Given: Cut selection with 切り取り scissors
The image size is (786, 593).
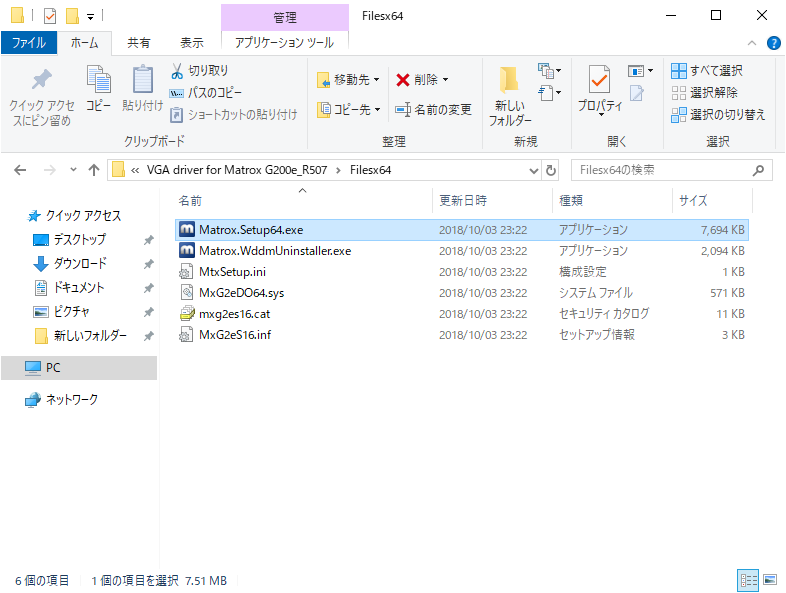Looking at the screenshot, I should point(199,71).
